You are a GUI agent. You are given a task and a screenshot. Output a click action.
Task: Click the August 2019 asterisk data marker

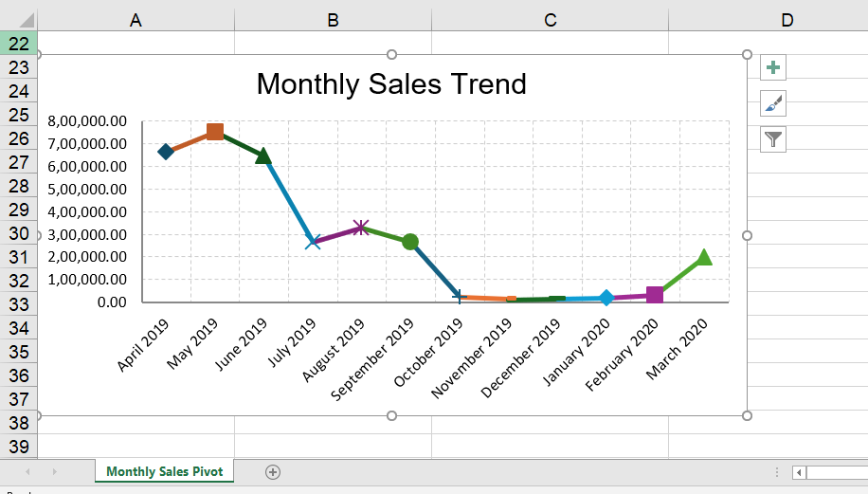tap(361, 227)
